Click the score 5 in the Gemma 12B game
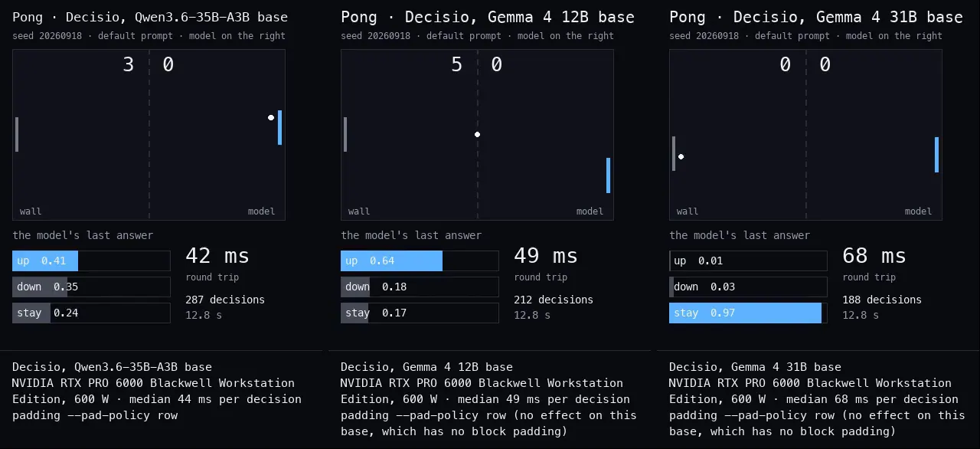980x449 pixels. 457,65
